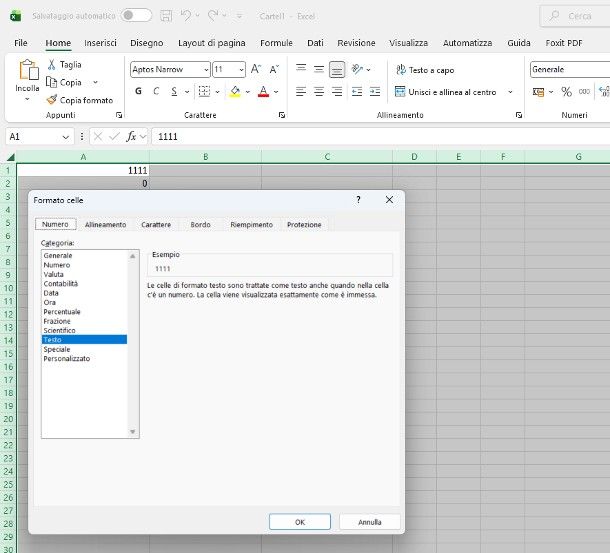Click category list scroll down arrow

(x=133, y=432)
